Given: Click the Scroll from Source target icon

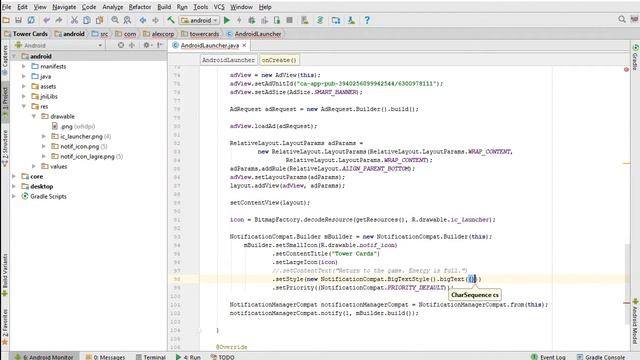Looking at the screenshot, I should point(121,45).
